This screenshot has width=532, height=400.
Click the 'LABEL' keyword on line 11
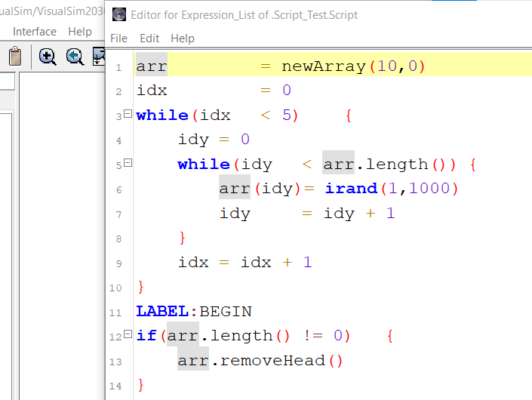162,312
